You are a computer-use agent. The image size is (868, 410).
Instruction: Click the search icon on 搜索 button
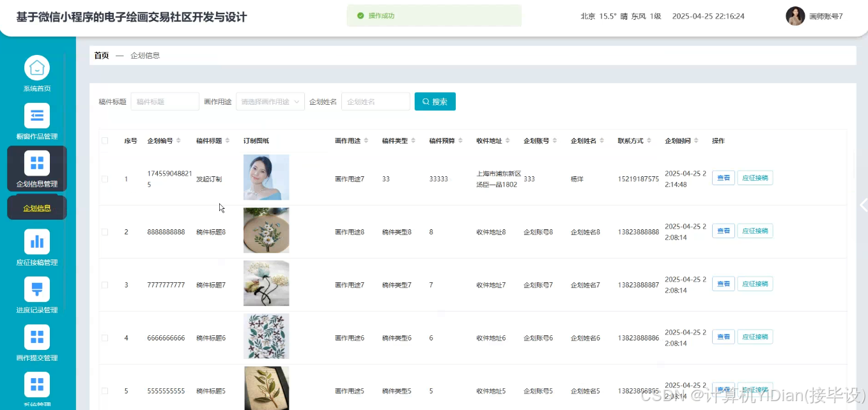(425, 101)
